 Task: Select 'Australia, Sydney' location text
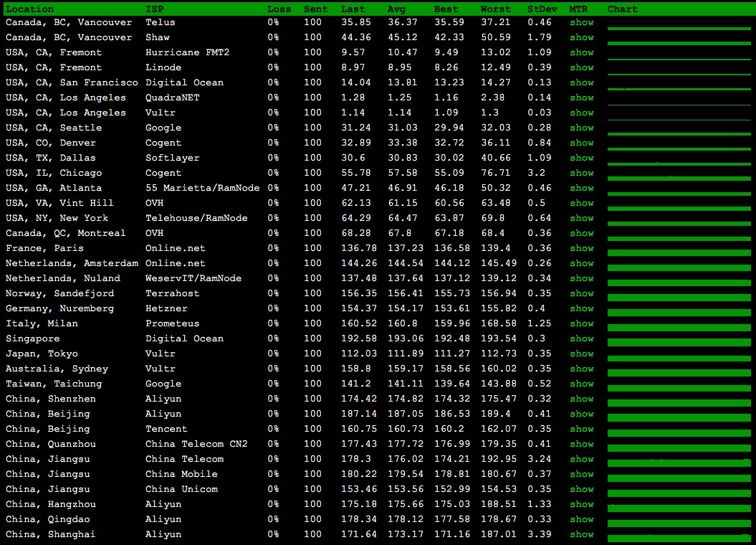tap(57, 369)
